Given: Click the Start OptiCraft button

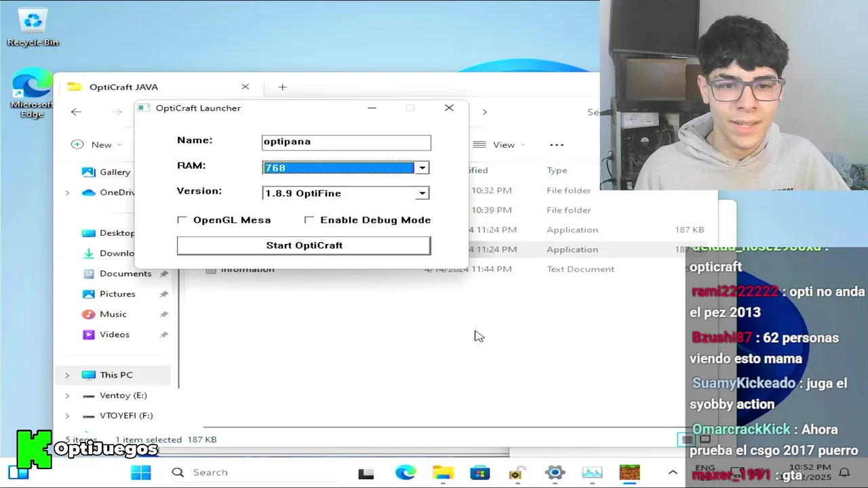Looking at the screenshot, I should 304,245.
